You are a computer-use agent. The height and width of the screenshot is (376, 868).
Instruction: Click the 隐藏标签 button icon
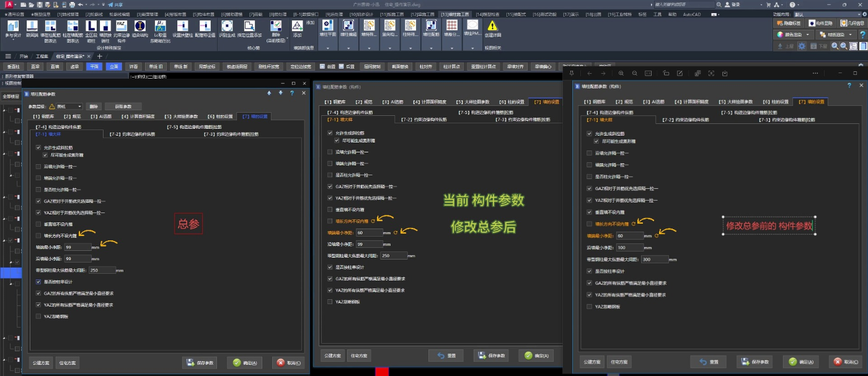(780, 23)
